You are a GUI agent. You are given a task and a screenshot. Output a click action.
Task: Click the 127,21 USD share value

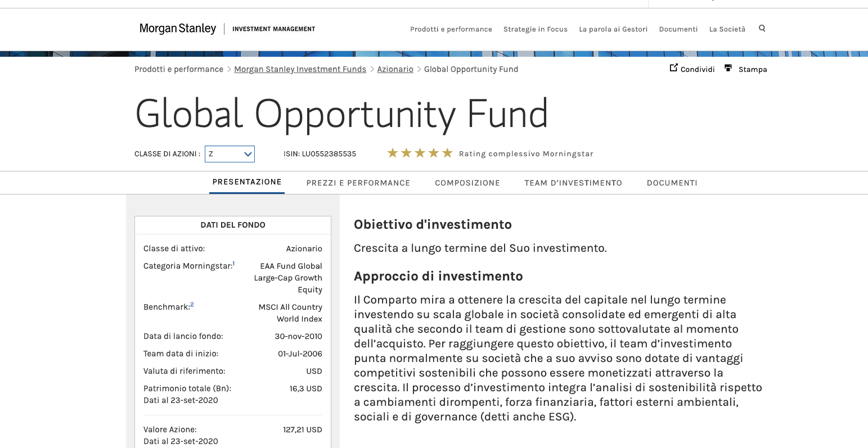[303, 429]
